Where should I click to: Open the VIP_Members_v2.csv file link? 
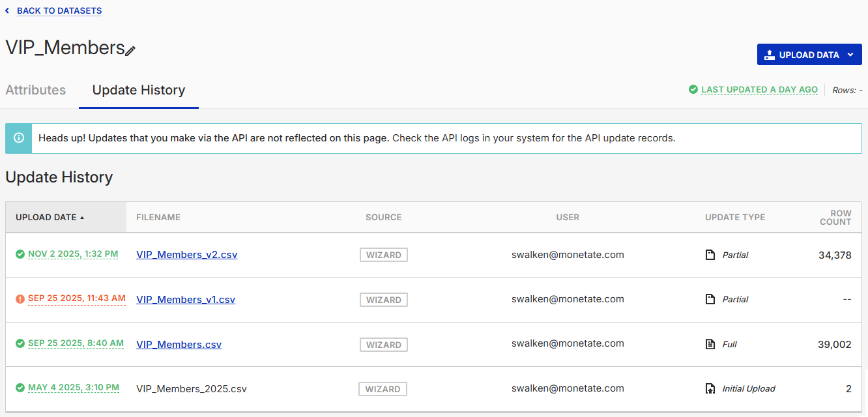[186, 255]
